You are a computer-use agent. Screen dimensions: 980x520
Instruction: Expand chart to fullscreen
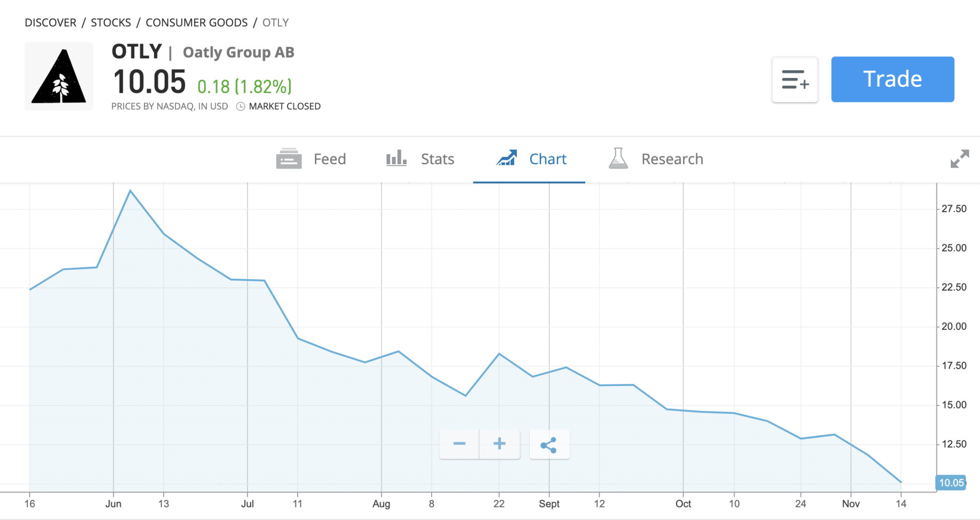[959, 158]
